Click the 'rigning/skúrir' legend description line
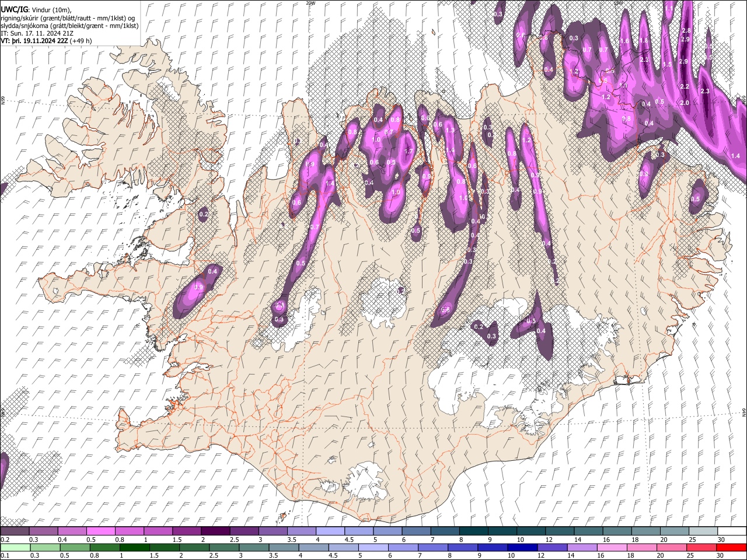 tap(68, 18)
